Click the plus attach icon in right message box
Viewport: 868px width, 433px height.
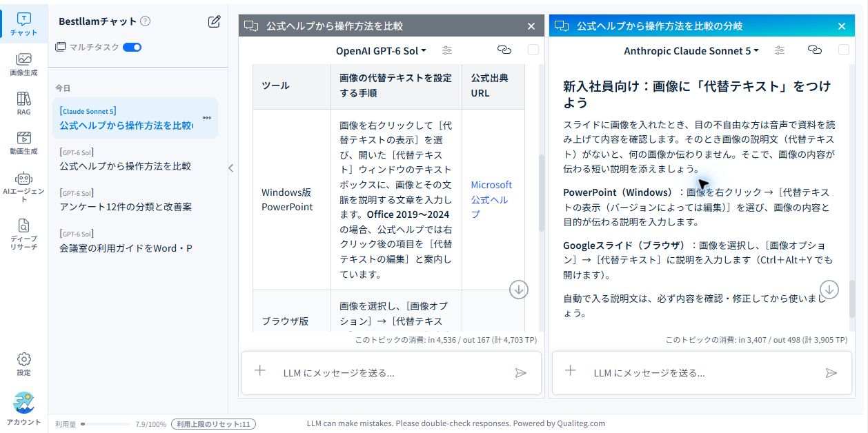[x=571, y=371]
